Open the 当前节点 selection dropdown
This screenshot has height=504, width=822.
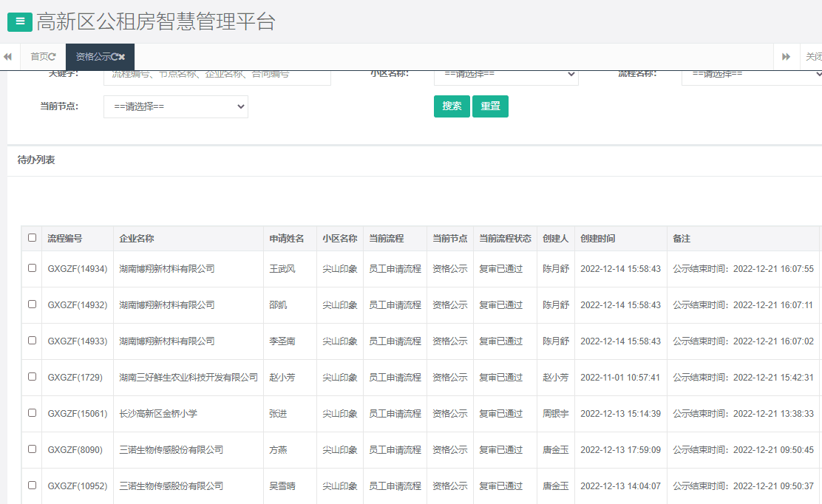coord(175,106)
